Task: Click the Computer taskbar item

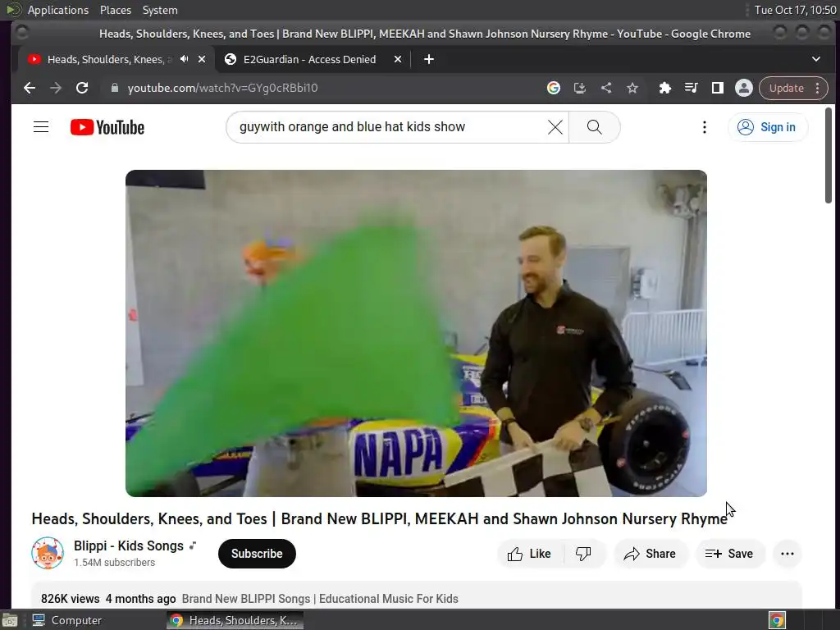Action: click(67, 620)
